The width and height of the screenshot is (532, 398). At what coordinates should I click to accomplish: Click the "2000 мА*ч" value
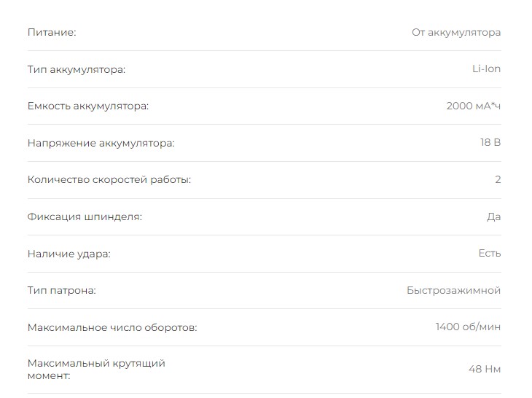point(473,106)
